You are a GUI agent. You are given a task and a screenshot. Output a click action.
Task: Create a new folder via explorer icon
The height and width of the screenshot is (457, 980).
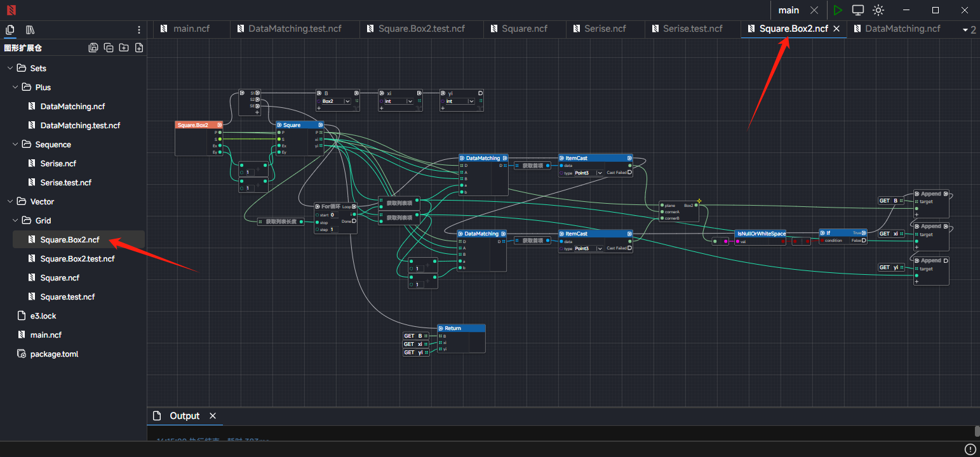click(x=124, y=48)
